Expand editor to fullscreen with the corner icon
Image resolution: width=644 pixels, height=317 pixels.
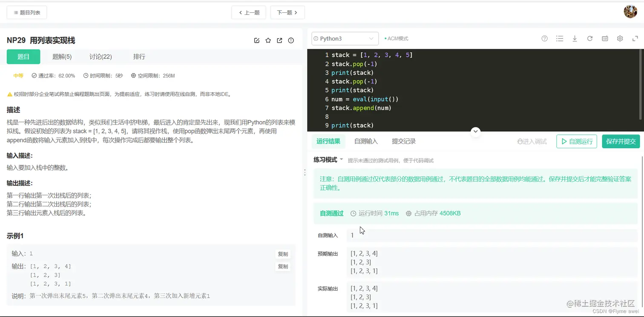click(x=635, y=38)
